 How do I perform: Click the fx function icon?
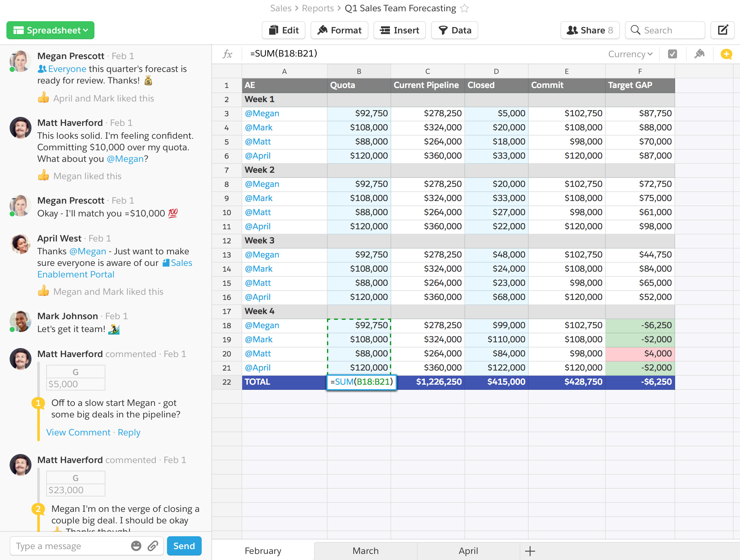(227, 54)
